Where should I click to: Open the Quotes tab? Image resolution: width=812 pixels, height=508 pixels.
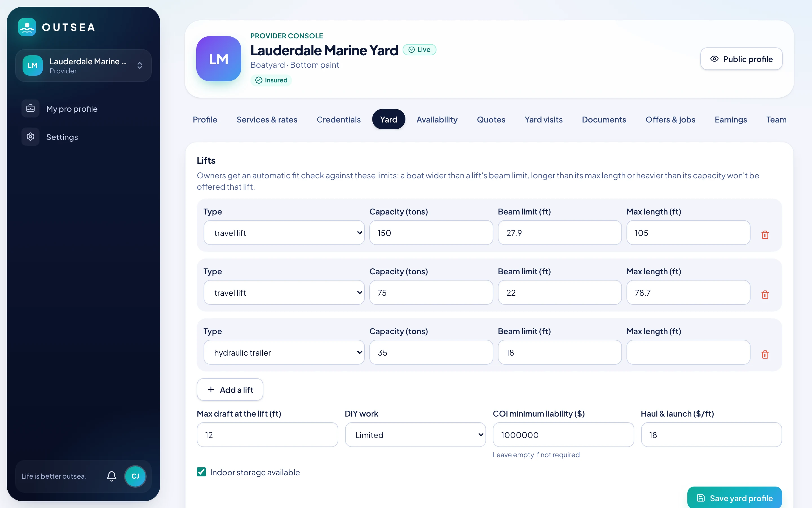point(491,120)
